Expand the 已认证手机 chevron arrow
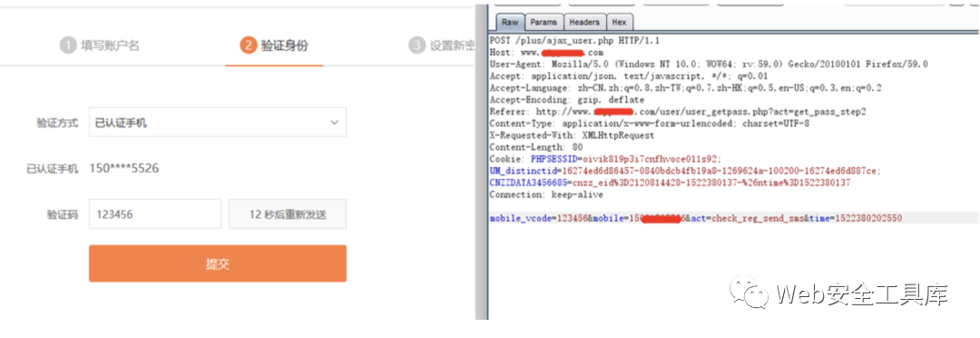 (334, 123)
